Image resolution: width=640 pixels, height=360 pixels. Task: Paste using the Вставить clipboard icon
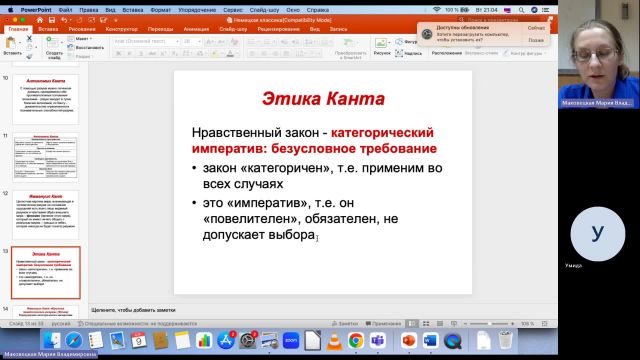11,42
